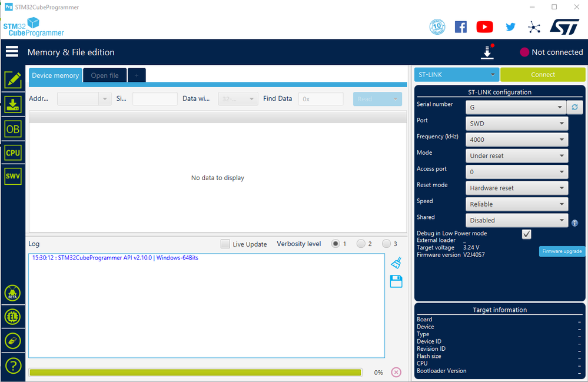The image size is (588, 382).
Task: Open Option Bytes (OB) panel
Action: click(13, 129)
